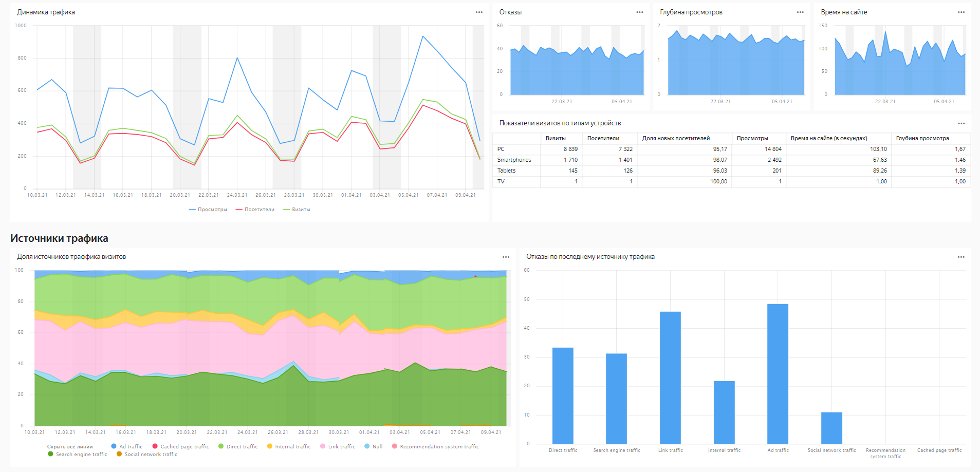The height and width of the screenshot is (472, 980).
Task: Open three-dot menu on Отказы widget
Action: [x=639, y=12]
